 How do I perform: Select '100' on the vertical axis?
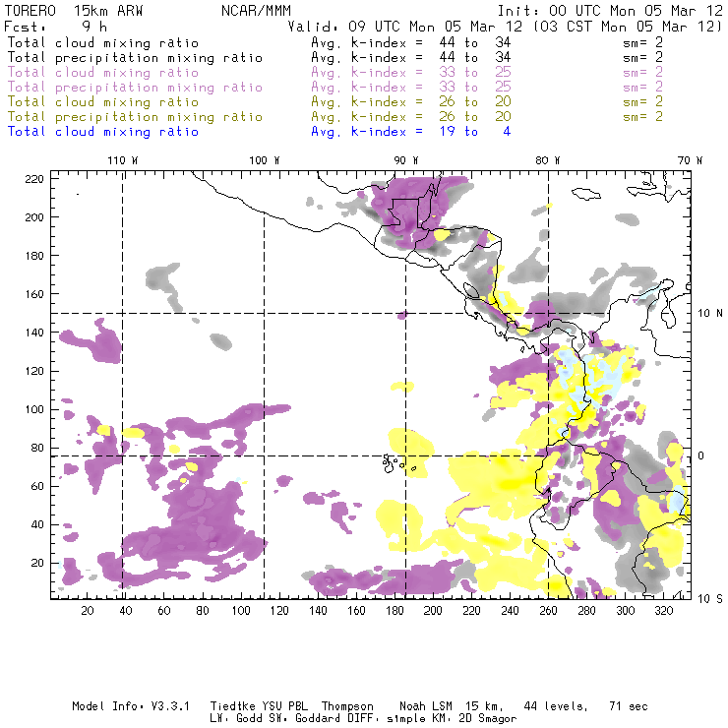(34, 409)
